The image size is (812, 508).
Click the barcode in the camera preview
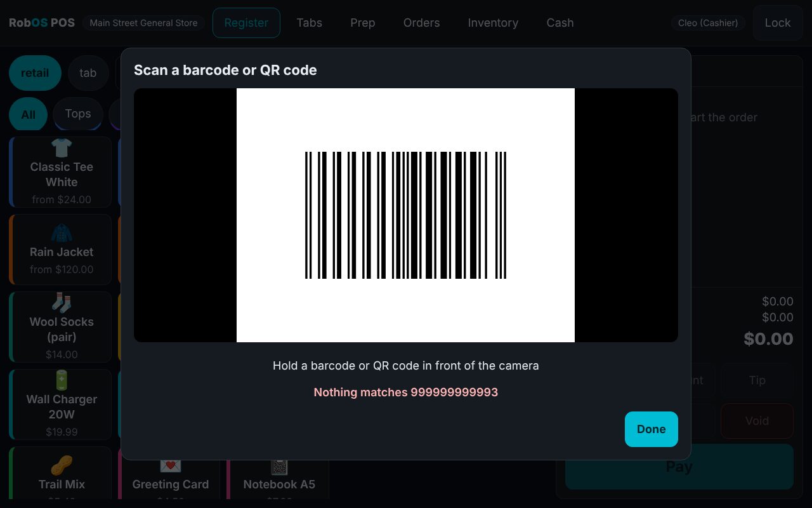coord(406,215)
